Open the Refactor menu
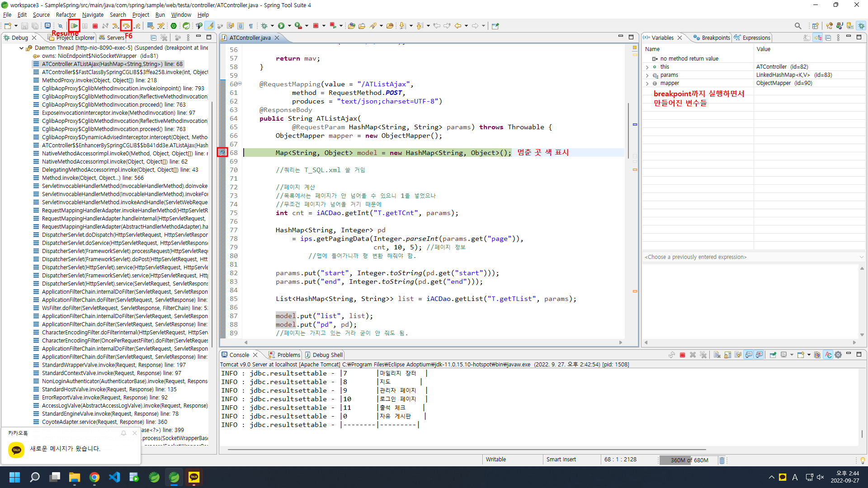The width and height of the screenshot is (868, 488). [66, 14]
